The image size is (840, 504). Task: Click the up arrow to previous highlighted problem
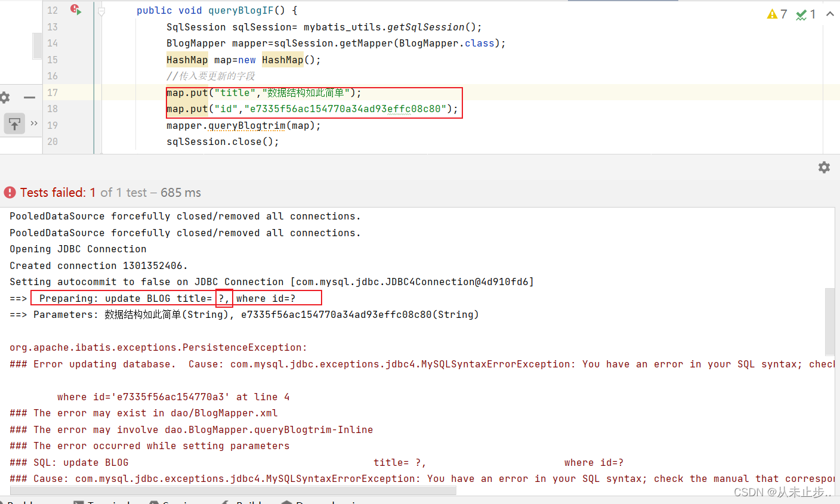click(830, 14)
